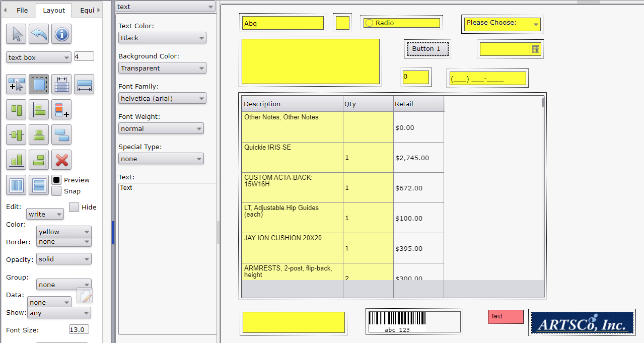Open the Color 'yellow' dropdown
The height and width of the screenshot is (343, 644).
point(64,232)
